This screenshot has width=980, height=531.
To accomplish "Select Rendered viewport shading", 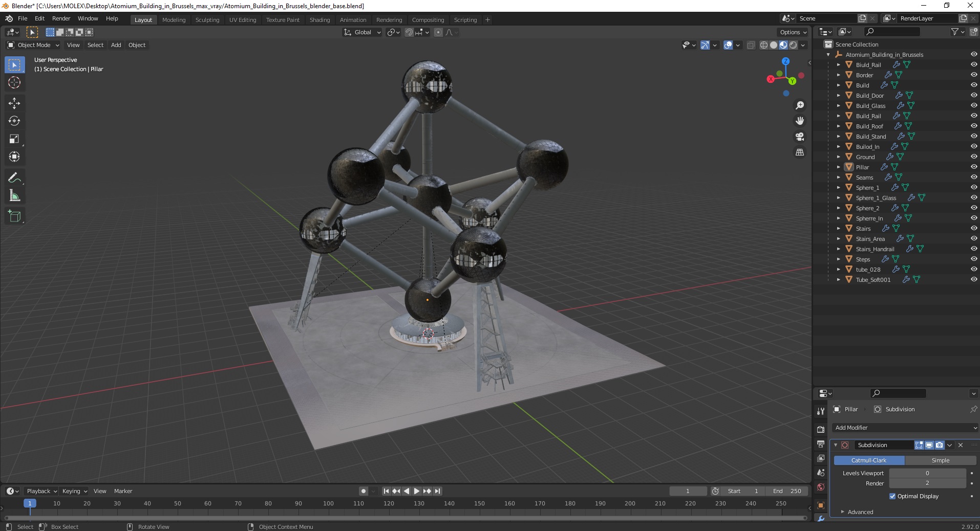I will 793,45.
